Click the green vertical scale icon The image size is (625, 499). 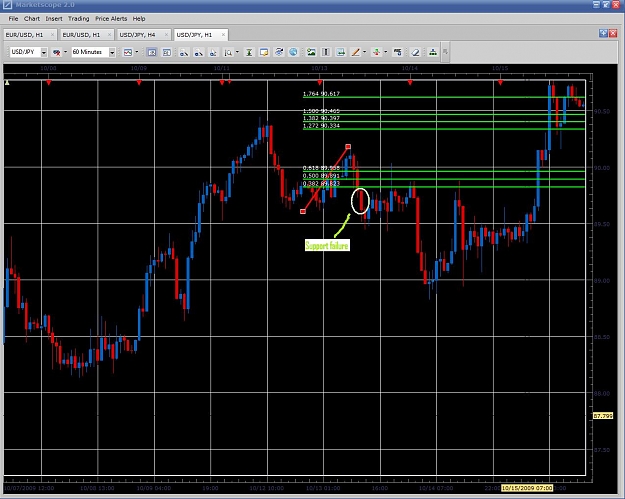pyautogui.click(x=249, y=52)
